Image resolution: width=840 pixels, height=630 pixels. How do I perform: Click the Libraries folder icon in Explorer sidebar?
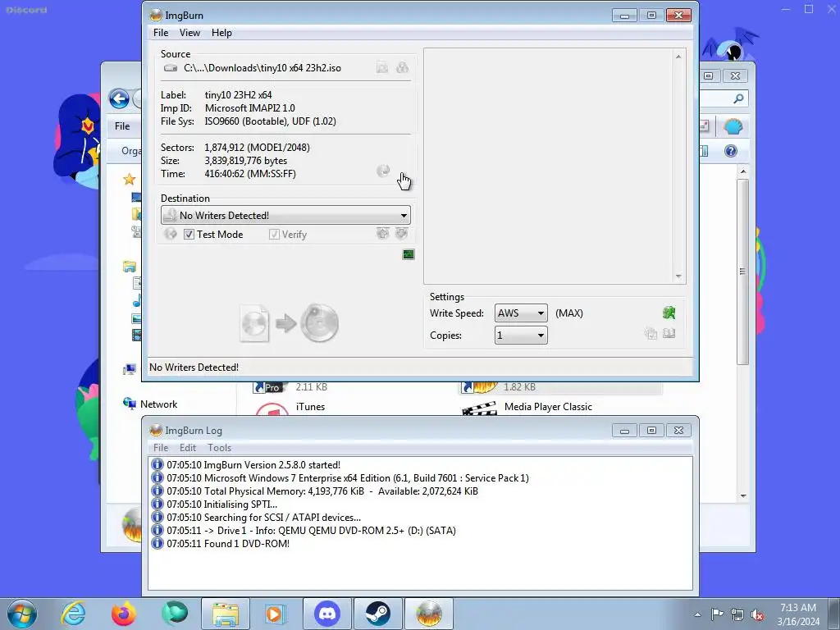[129, 267]
